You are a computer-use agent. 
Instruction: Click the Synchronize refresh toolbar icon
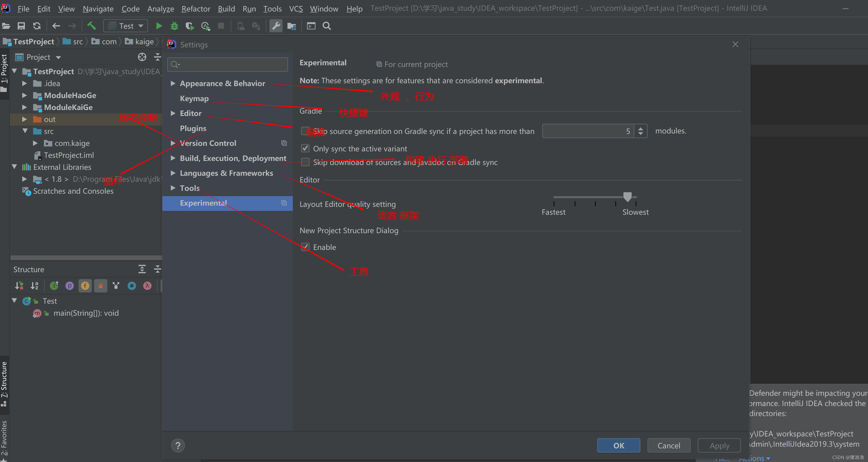[x=37, y=26]
